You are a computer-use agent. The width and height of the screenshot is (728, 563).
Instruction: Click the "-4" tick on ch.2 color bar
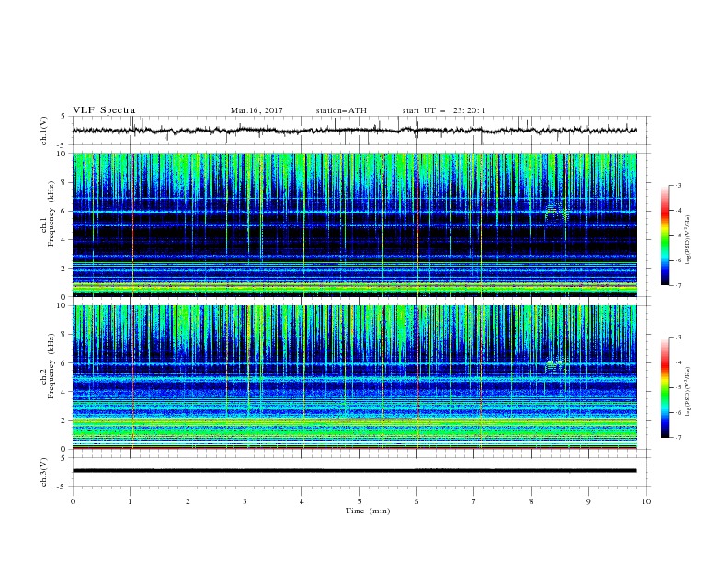coord(678,362)
